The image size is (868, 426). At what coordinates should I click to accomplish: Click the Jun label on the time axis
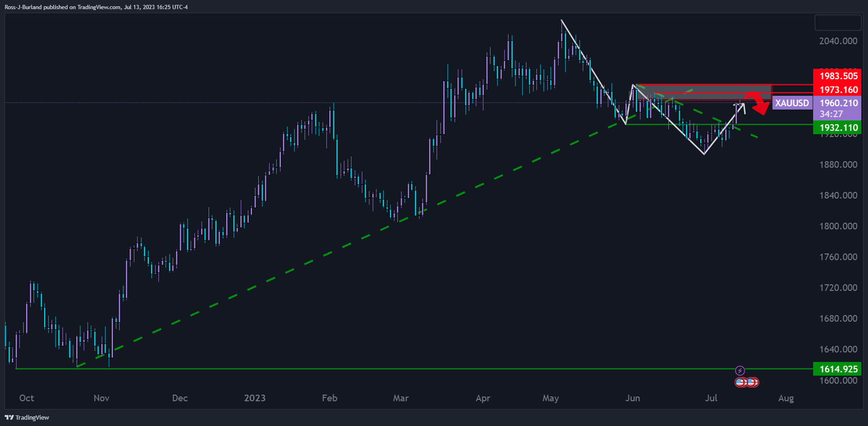(x=633, y=398)
